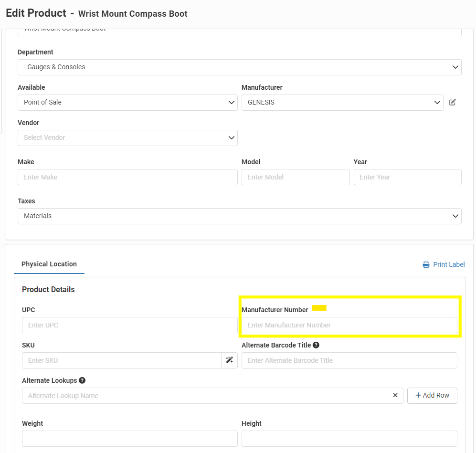
Task: Click the Alternate Barcode Title help icon
Action: pyautogui.click(x=316, y=345)
